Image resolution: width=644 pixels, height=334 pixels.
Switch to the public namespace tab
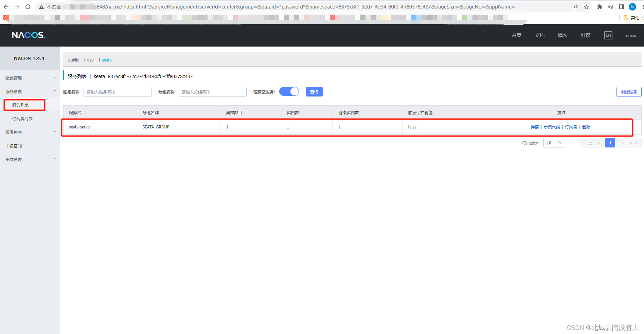click(x=73, y=60)
